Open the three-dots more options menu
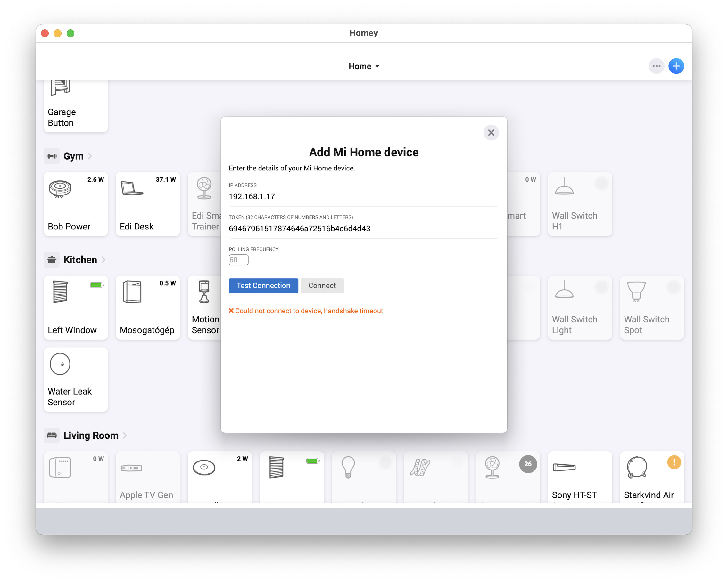Viewport: 728px width, 582px height. [x=656, y=66]
